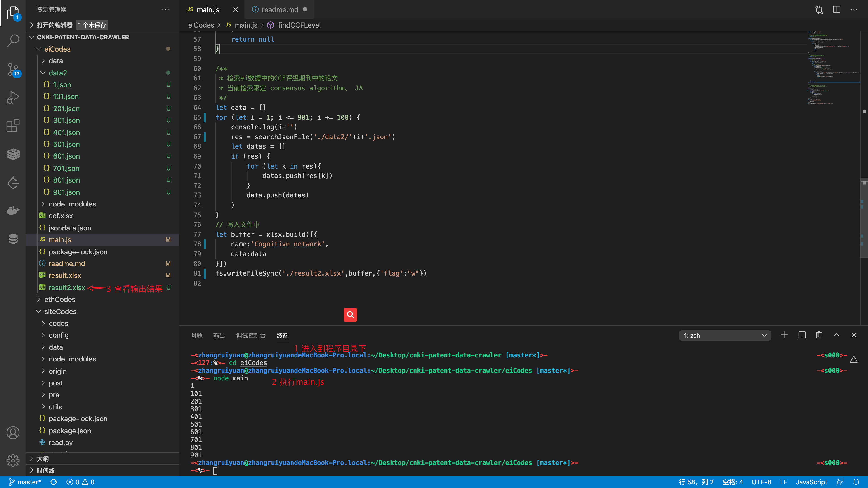Open the Docker view in activity bar
The width and height of the screenshot is (868, 488).
[x=13, y=211]
